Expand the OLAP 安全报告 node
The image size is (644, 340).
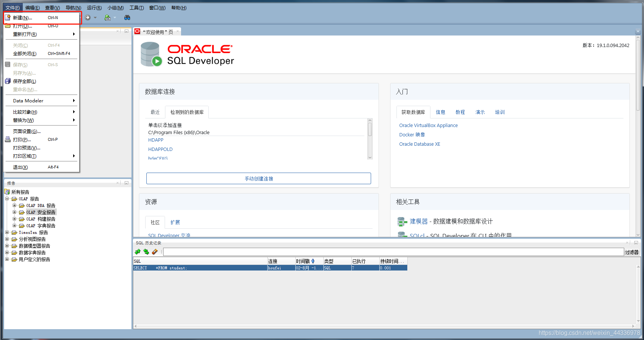(15, 212)
